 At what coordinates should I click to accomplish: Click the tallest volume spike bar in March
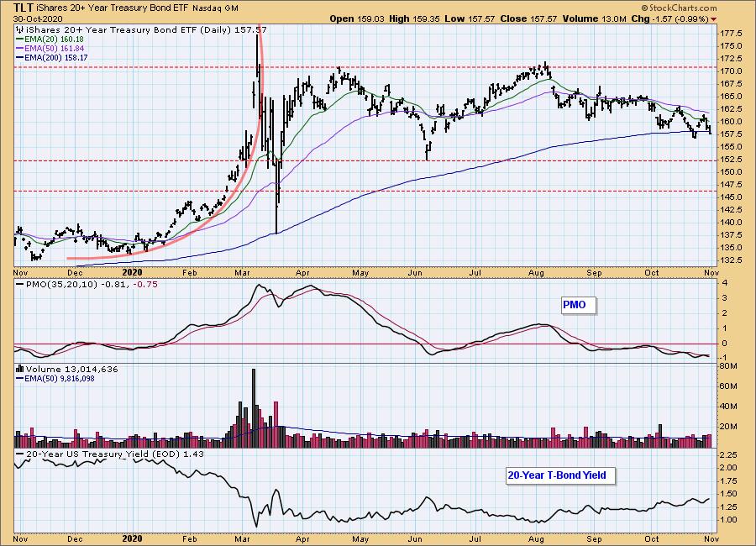click(254, 408)
